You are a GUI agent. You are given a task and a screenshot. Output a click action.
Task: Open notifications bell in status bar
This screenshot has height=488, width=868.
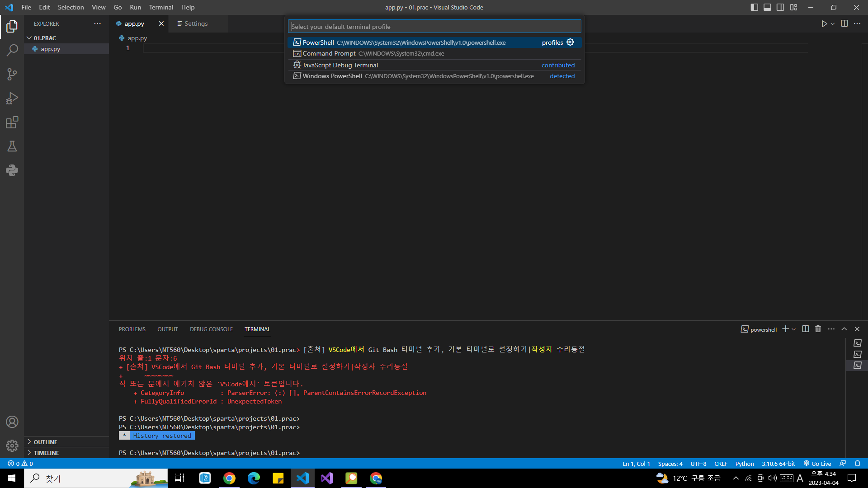click(858, 464)
